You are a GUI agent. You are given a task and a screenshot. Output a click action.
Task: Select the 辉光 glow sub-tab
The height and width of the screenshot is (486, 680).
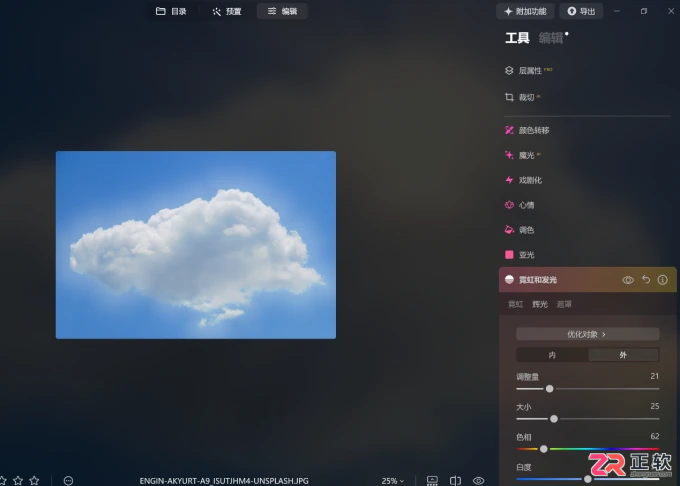pos(540,304)
